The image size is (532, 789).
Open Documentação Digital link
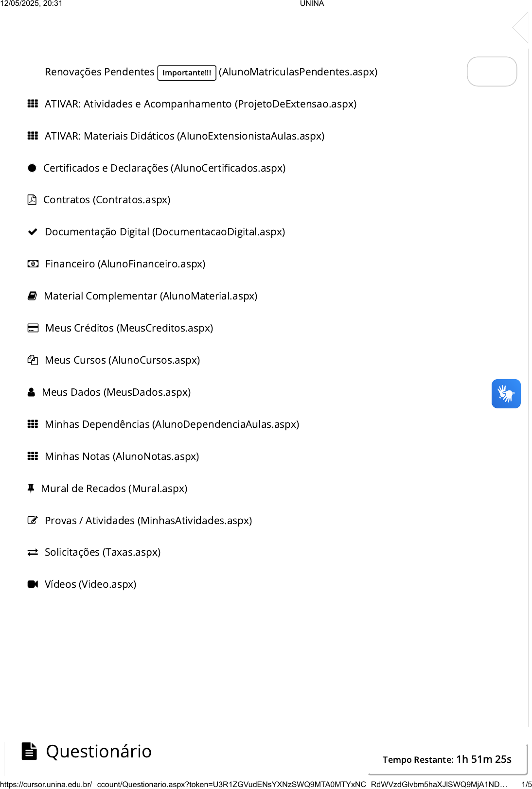[164, 232]
